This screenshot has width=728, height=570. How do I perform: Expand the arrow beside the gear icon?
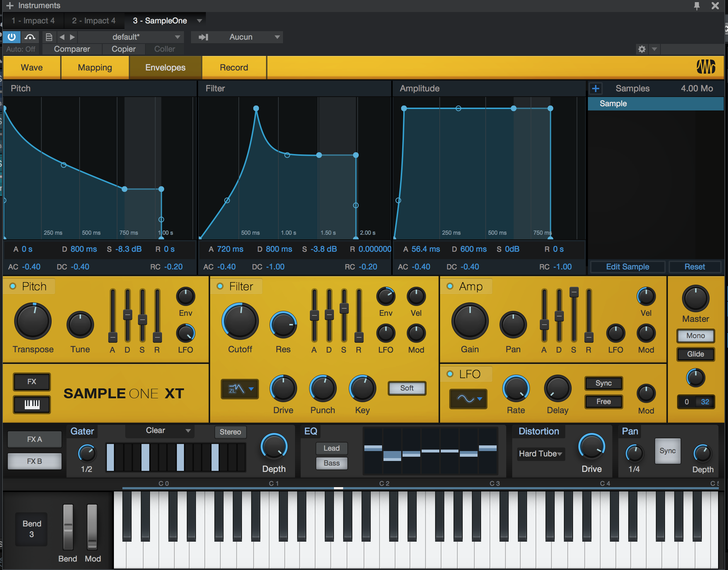pos(654,49)
